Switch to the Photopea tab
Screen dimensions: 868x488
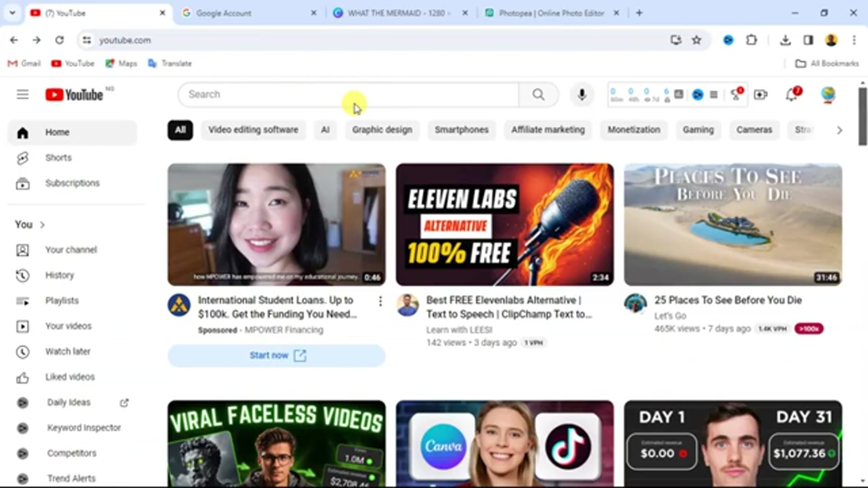(551, 13)
